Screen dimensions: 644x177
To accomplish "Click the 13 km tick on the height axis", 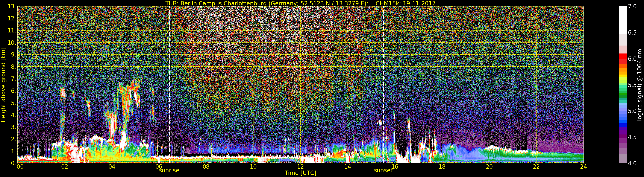I will tap(12, 6).
